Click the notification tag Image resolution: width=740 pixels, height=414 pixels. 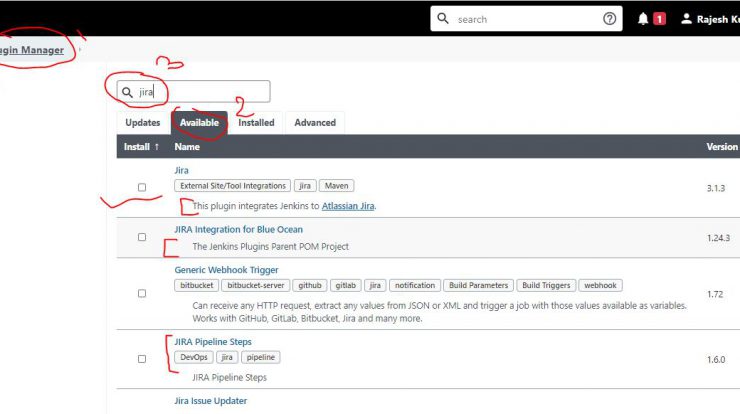415,286
